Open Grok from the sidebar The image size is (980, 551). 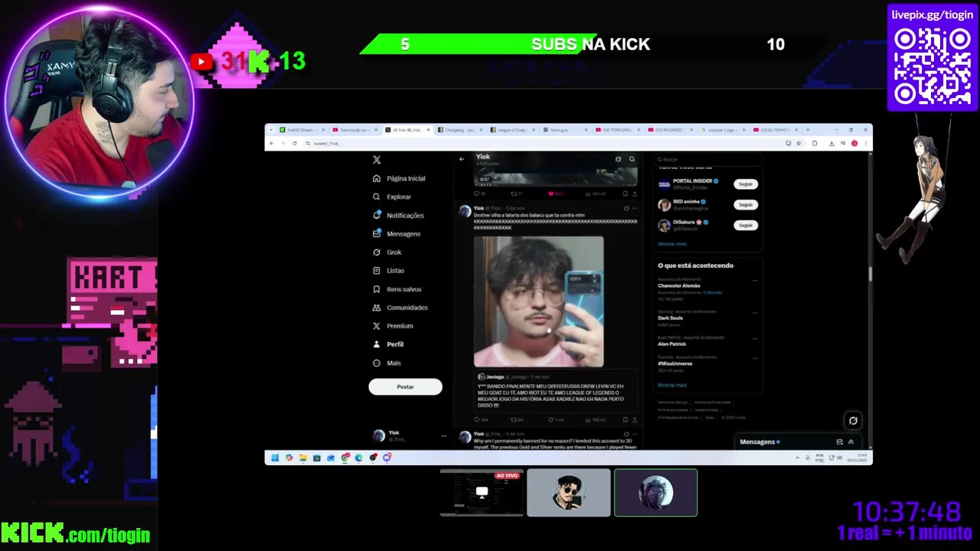387,252
